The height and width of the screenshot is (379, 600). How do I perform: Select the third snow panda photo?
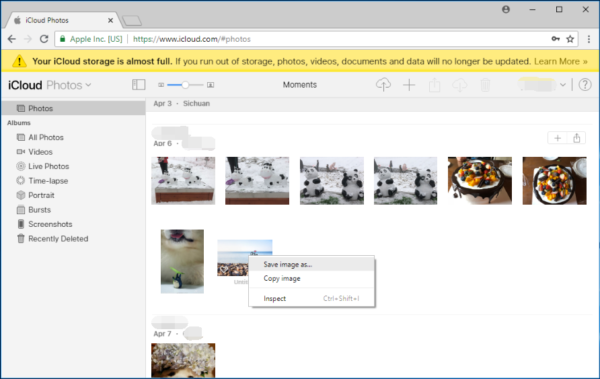(x=332, y=180)
